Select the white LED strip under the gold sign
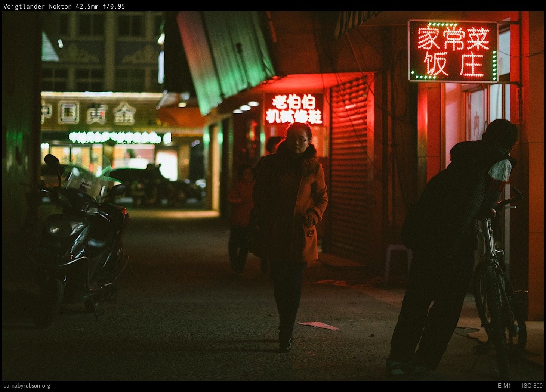Image resolution: width=546 pixels, height=392 pixels. (x=115, y=137)
